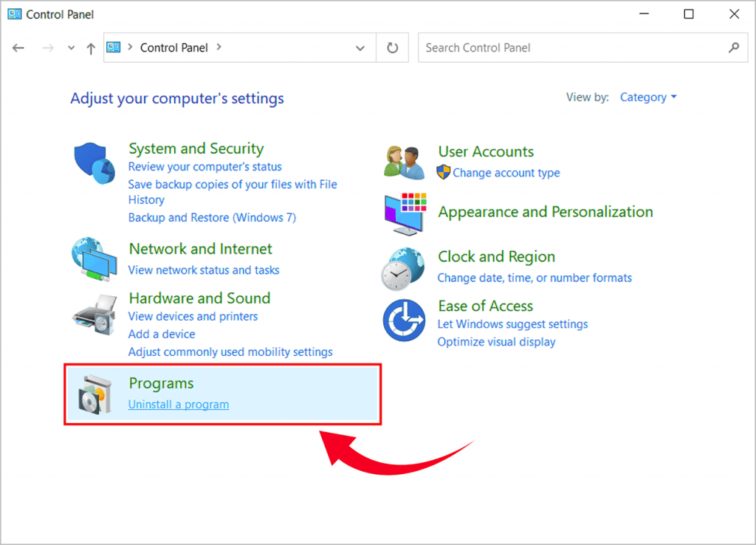Focus the Search Control Panel field
Screen dimensions: 756x545
pos(583,48)
